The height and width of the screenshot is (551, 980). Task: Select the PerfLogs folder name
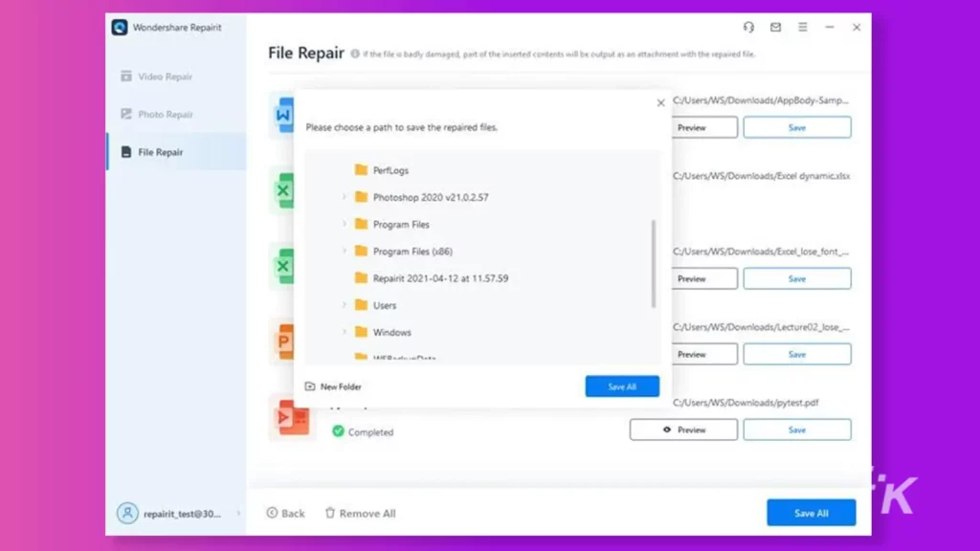390,170
